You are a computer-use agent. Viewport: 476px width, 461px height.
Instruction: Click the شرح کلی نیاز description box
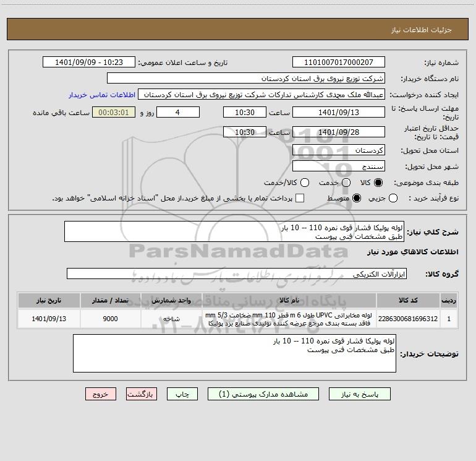pyautogui.click(x=234, y=231)
